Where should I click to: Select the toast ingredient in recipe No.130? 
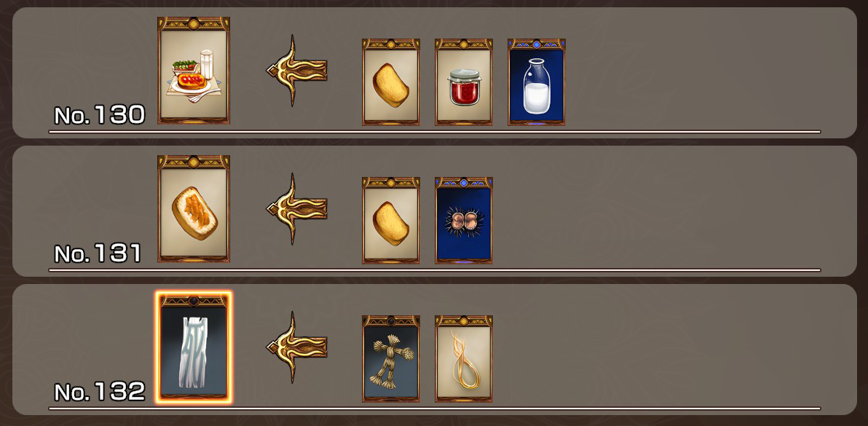coord(391,82)
